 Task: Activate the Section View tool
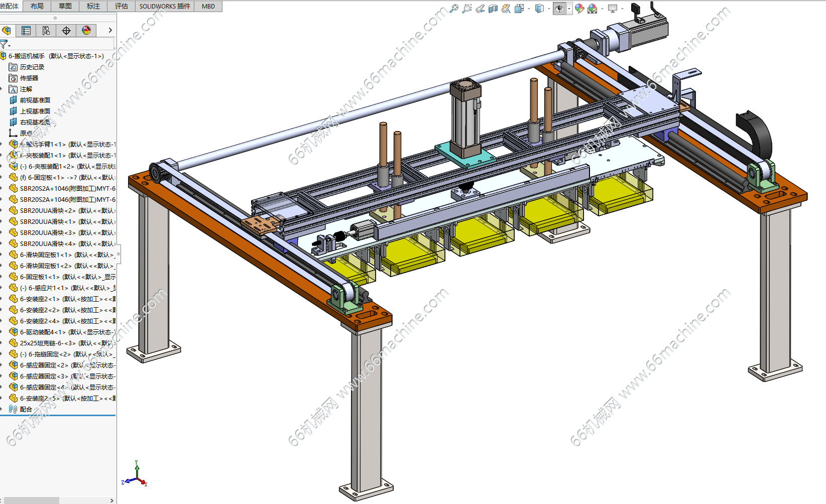tap(493, 9)
